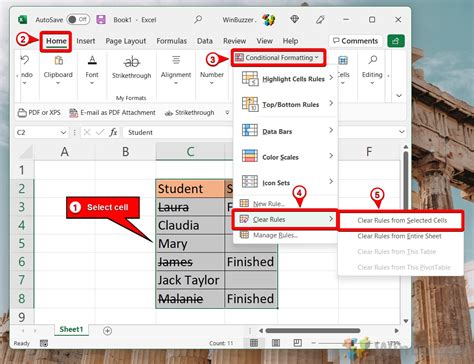Open the View tab
This screenshot has width=474, height=364.
(264, 41)
